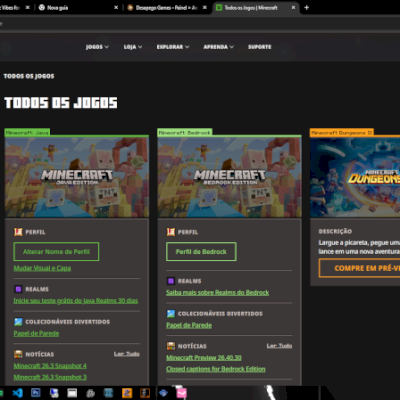Expand the APRENDA navigation dropdown
400x400 pixels.
219,47
